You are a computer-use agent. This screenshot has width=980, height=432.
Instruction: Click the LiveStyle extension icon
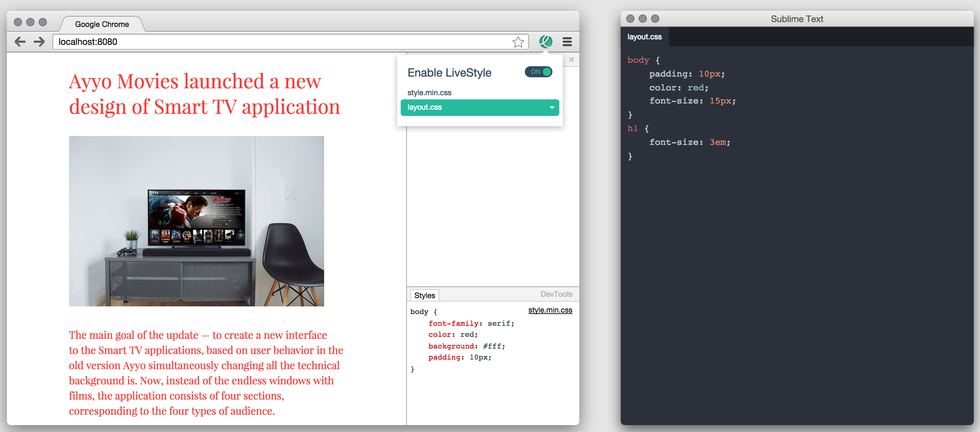pos(546,41)
